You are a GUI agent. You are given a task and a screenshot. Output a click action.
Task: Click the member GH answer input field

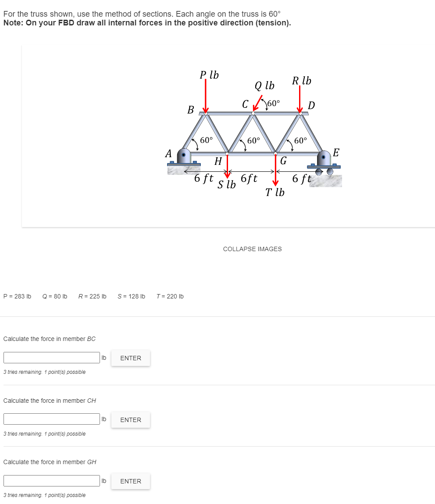(51, 480)
